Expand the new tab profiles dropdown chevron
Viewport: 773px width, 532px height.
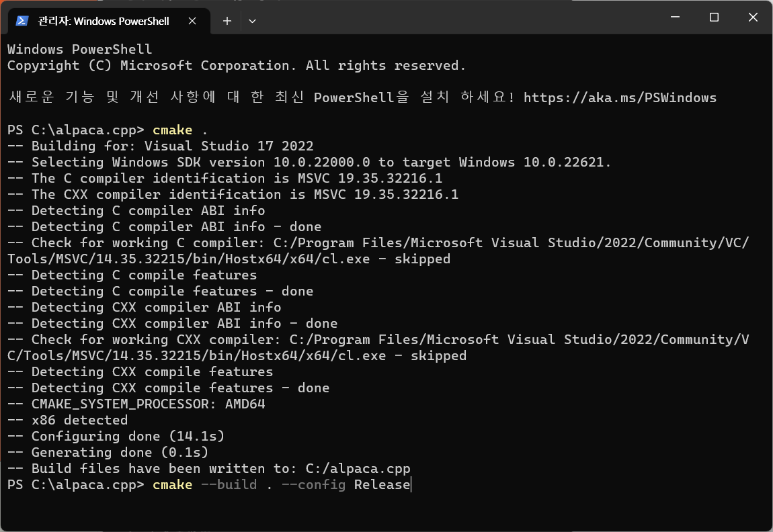pyautogui.click(x=252, y=21)
